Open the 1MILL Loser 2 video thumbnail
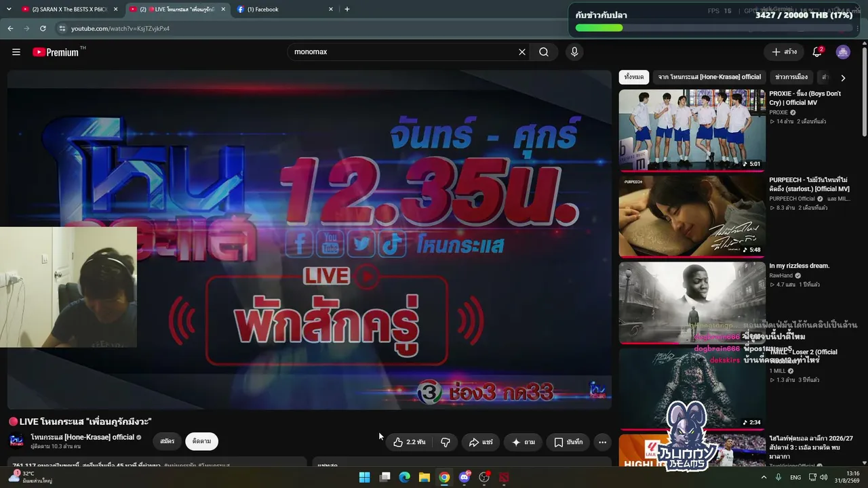This screenshot has height=488, width=868. click(692, 388)
